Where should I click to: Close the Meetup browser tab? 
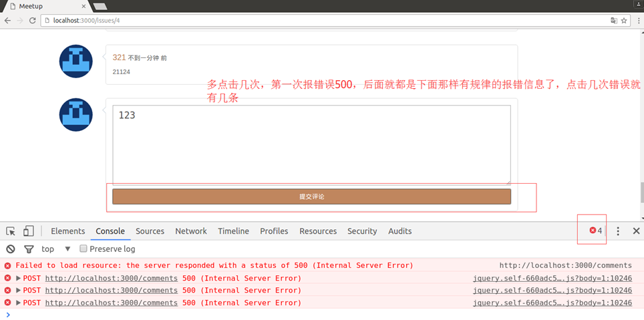pos(84,7)
